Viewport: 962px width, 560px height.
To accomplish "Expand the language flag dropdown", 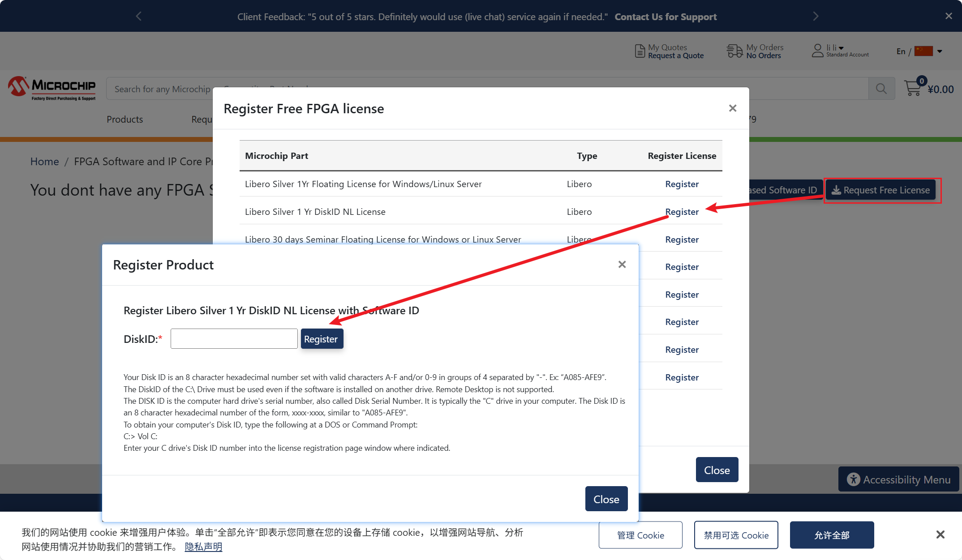I will (x=940, y=51).
